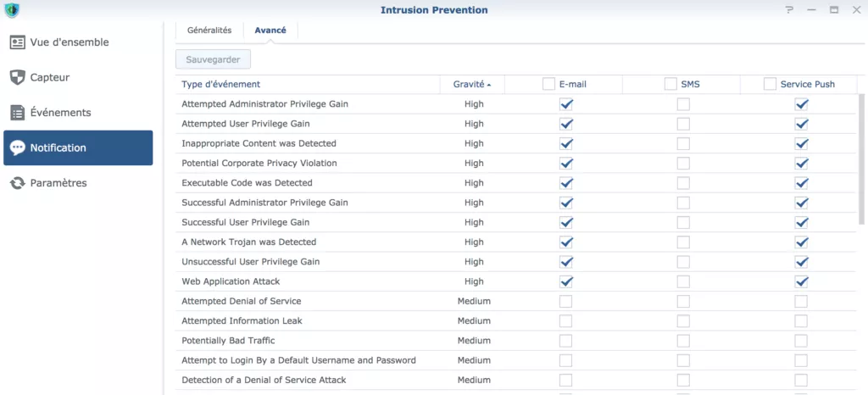Select 'Detection of a Denial of Service Attack' text
Viewport: 868px width, 395px height.
[264, 380]
